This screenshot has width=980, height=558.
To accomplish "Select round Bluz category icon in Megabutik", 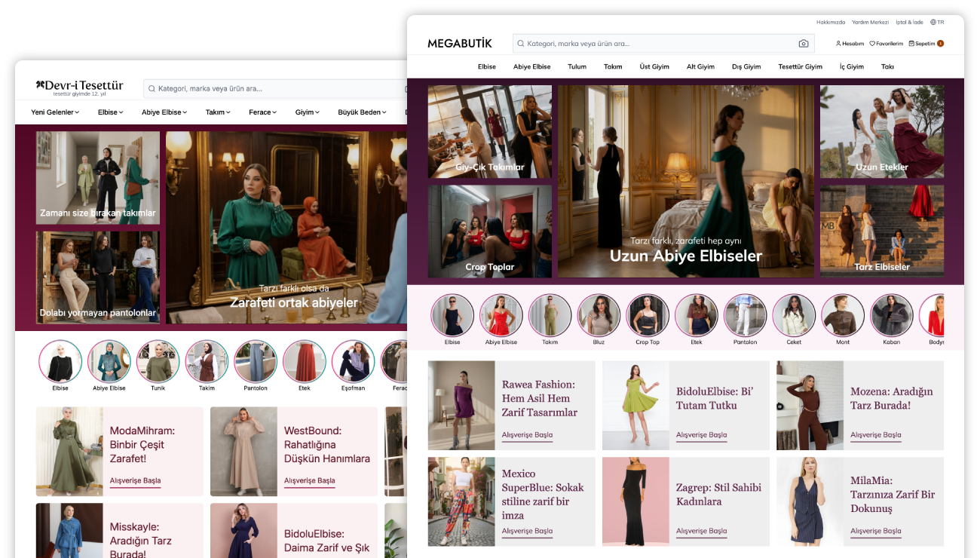I will 599,315.
